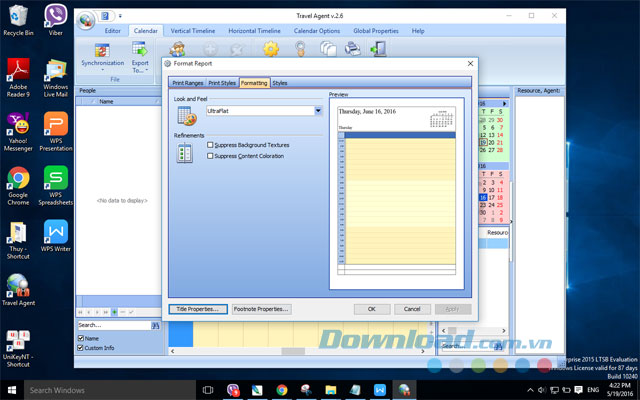
Task: Click the Title Properties button
Action: coord(197,309)
